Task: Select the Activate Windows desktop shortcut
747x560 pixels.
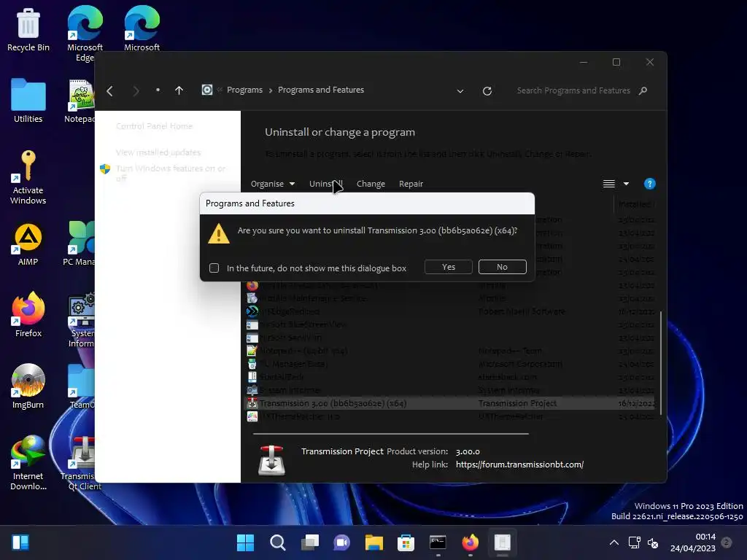Action: pyautogui.click(x=28, y=177)
